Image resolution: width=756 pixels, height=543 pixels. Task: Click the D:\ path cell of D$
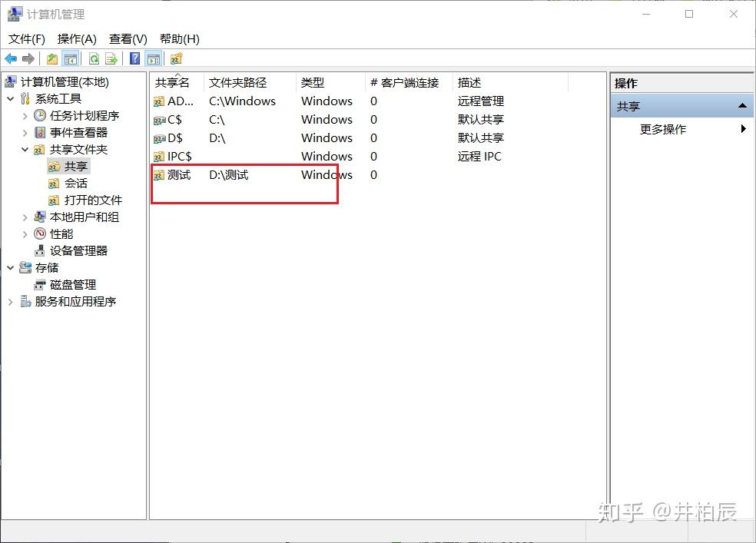[217, 138]
